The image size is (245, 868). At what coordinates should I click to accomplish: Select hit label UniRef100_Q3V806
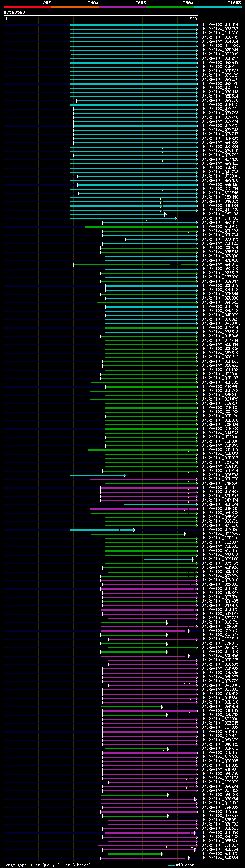pos(220,529)
